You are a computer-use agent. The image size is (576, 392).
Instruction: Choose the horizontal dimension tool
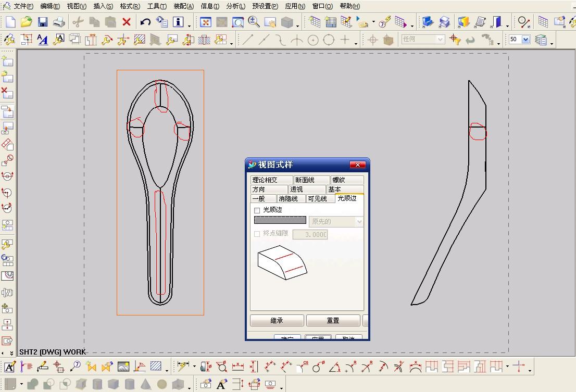(238, 366)
